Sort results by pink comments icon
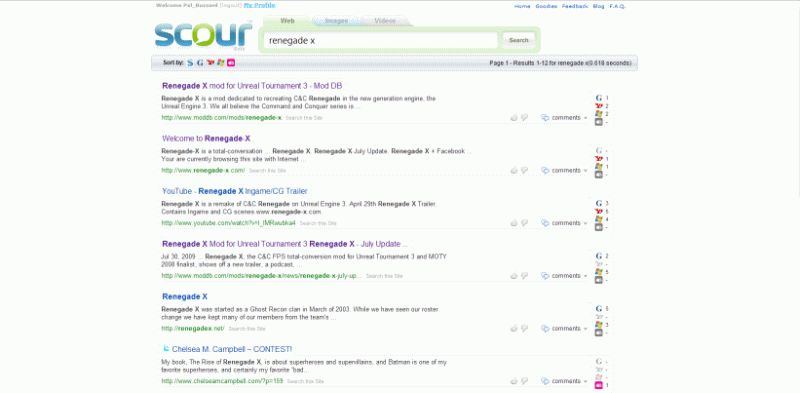800x393 pixels. pyautogui.click(x=231, y=63)
